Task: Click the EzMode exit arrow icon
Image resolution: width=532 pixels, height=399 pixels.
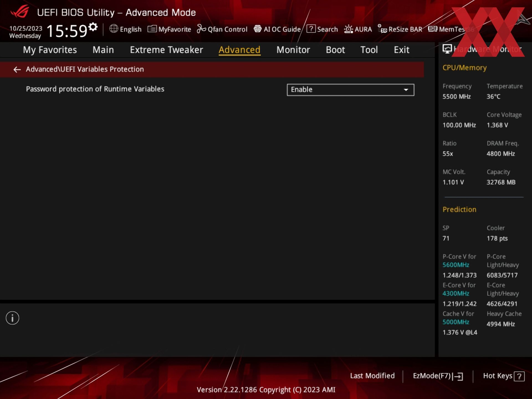Action: [x=458, y=376]
